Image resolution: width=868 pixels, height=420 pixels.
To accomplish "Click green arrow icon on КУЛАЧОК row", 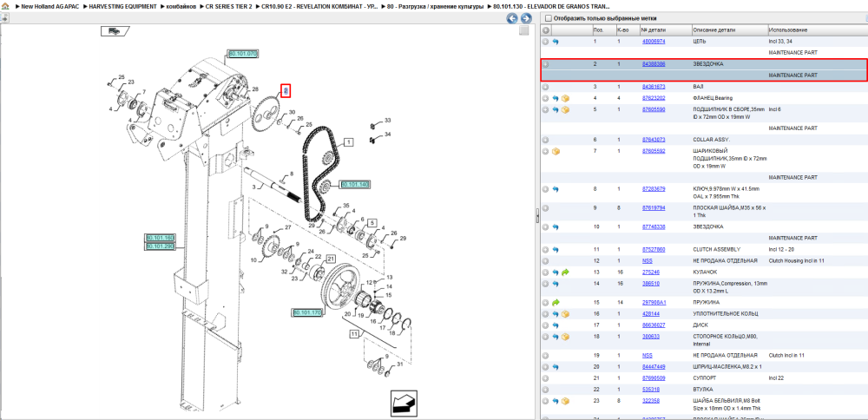I will coord(565,272).
